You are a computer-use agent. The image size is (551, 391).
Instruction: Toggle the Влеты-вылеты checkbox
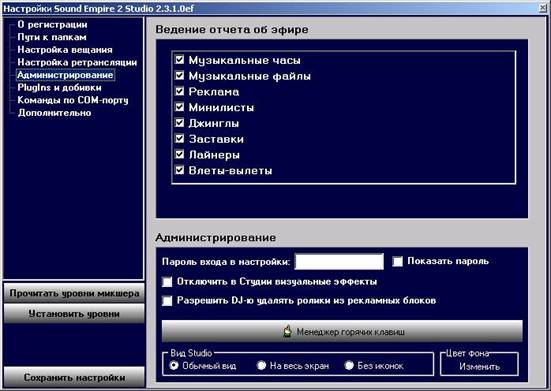180,170
